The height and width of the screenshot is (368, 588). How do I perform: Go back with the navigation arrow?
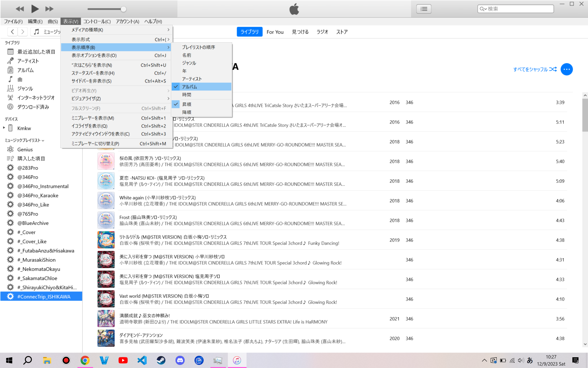point(12,32)
